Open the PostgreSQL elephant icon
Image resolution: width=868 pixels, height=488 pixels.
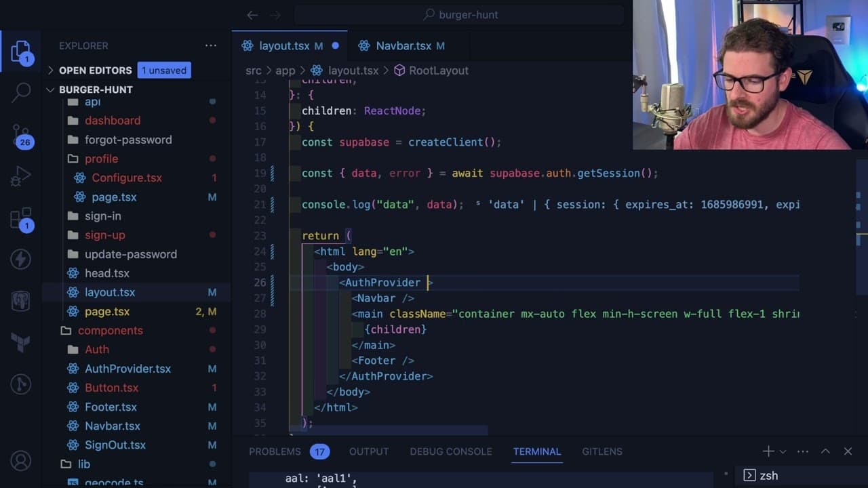[20, 300]
